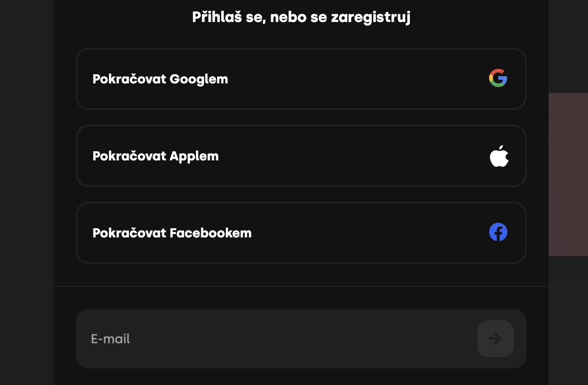Click the colorful Google logo icon
The image size is (588, 385).
498,78
